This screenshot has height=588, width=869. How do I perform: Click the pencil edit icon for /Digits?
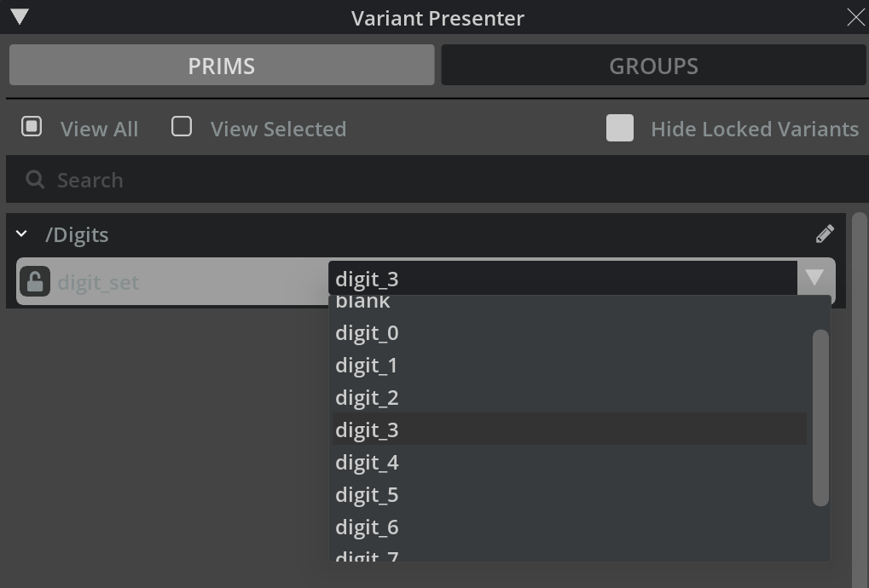[x=825, y=234]
